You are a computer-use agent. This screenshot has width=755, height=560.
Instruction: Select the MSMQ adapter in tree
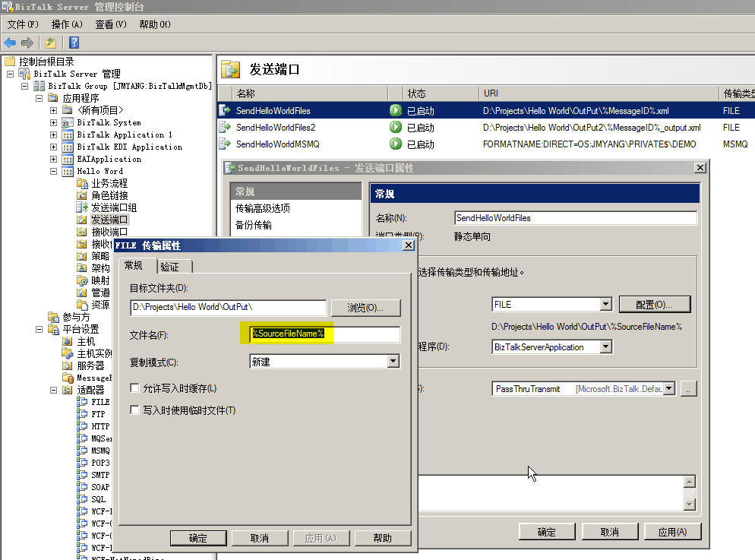100,451
